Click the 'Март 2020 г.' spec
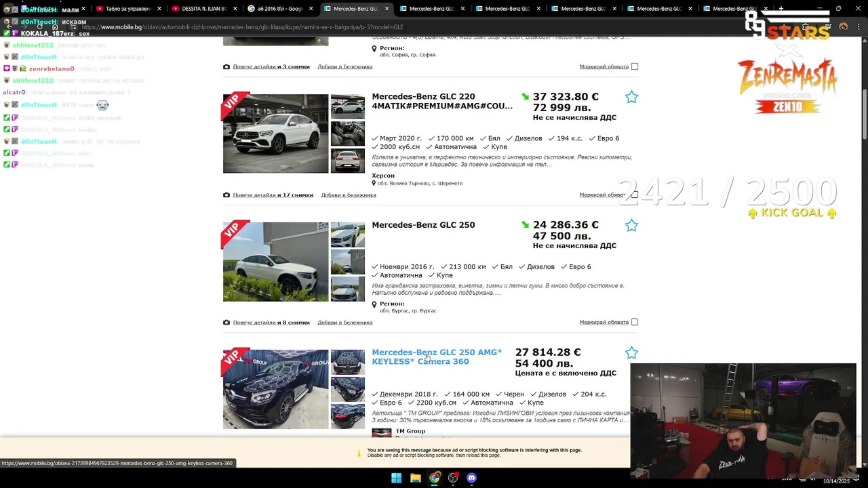 tap(401, 138)
